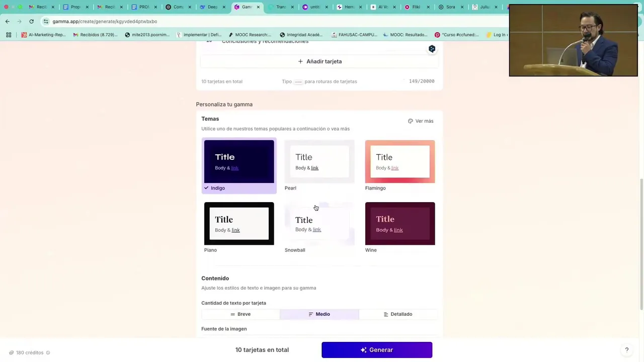
Task: Select the Piano theme
Action: point(239,224)
